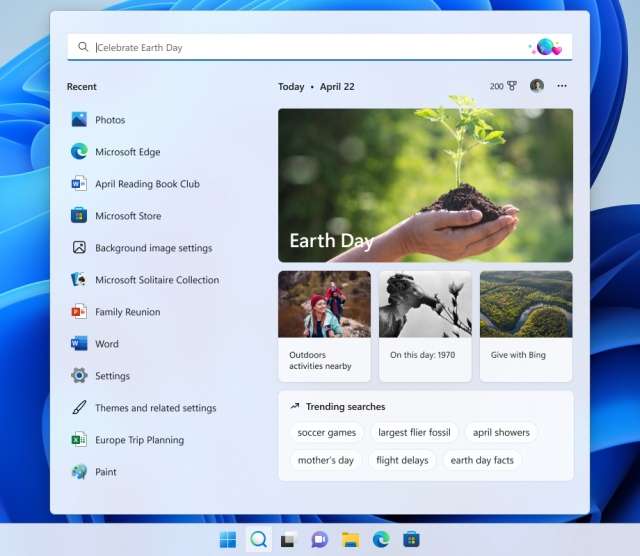Click the PowerPoint icon for Family Reunion

[79, 311]
